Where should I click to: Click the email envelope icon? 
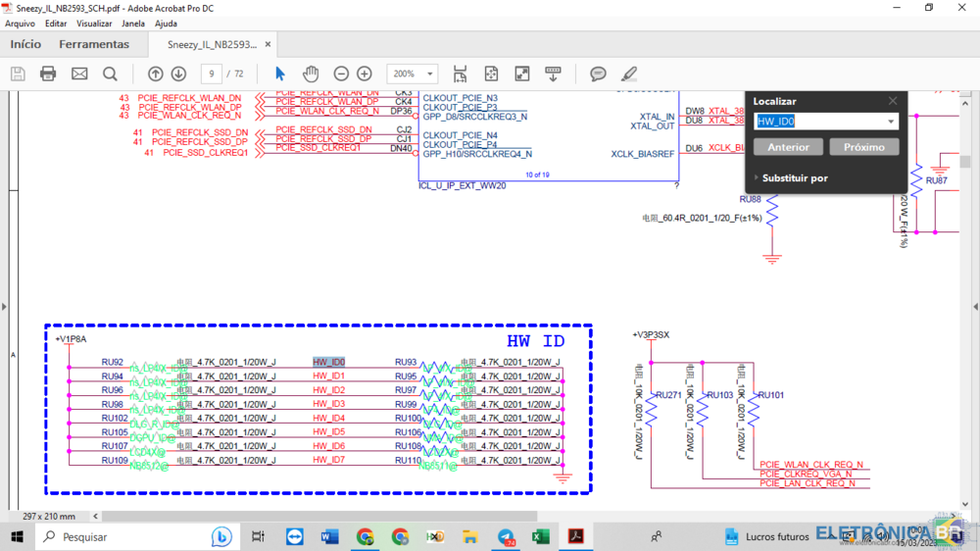[x=79, y=74]
